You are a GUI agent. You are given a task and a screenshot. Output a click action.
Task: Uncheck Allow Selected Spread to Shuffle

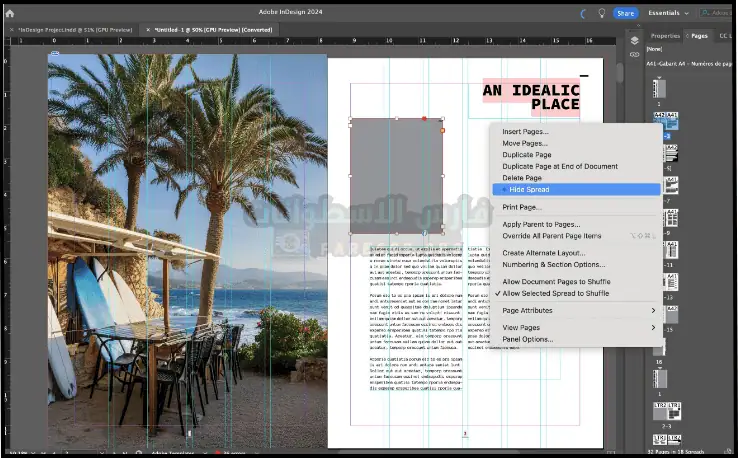556,294
